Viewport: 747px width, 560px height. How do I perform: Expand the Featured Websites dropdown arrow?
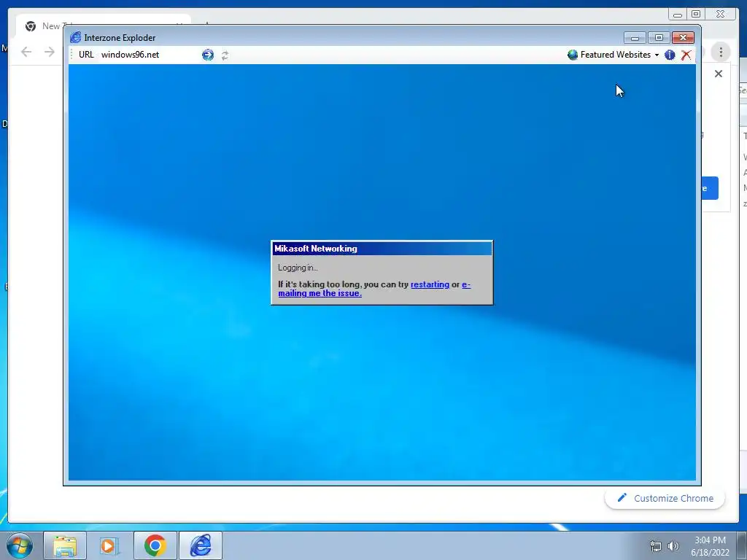(657, 55)
